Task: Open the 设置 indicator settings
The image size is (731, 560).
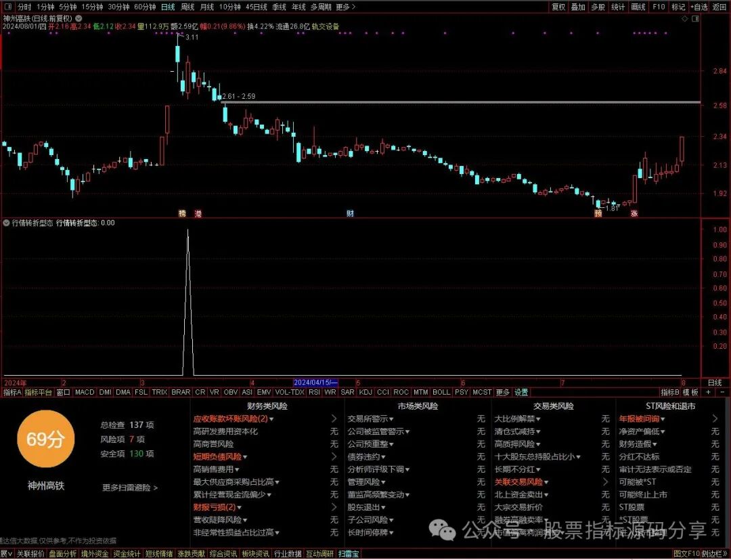Action: click(x=520, y=393)
